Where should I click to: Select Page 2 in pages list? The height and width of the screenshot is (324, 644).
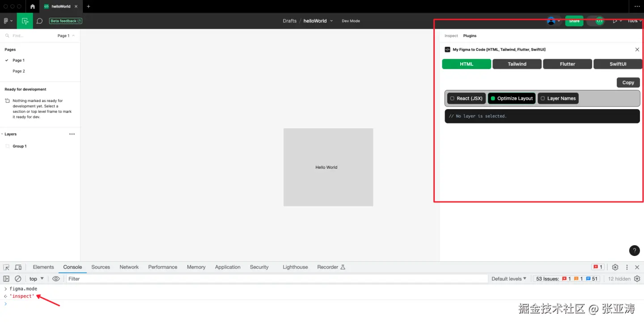[19, 71]
